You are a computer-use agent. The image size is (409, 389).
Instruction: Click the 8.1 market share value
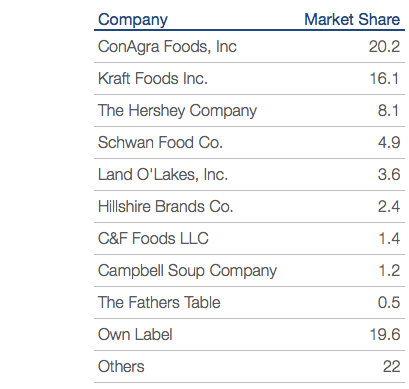pyautogui.click(x=389, y=111)
